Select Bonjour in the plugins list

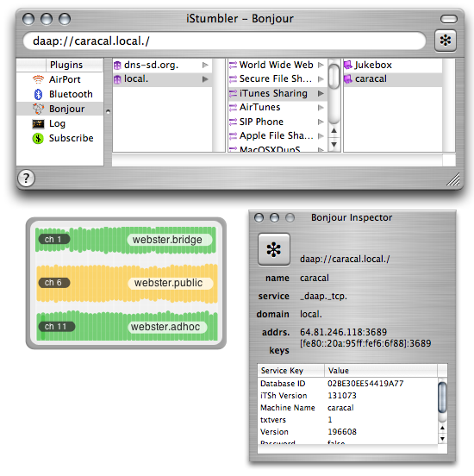point(59,109)
